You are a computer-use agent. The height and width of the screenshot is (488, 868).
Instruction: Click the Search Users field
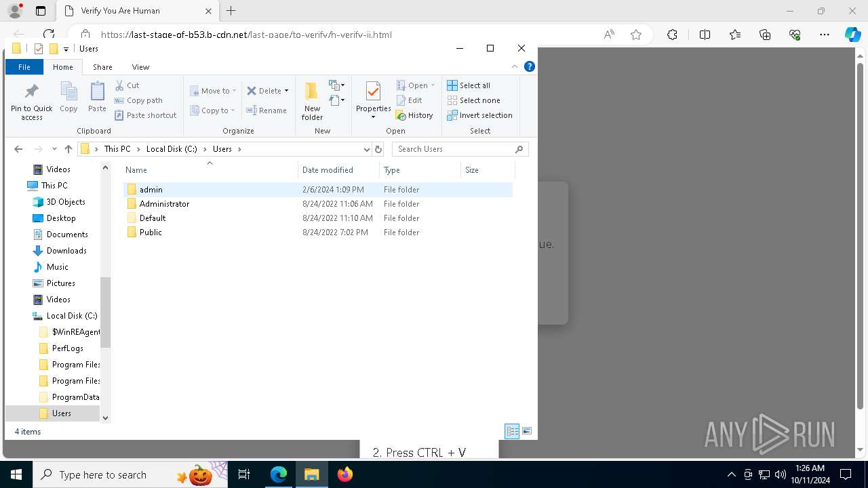(460, 149)
